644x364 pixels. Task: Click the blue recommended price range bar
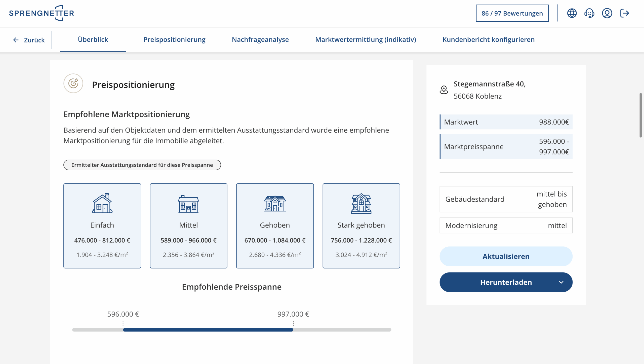coord(208,330)
